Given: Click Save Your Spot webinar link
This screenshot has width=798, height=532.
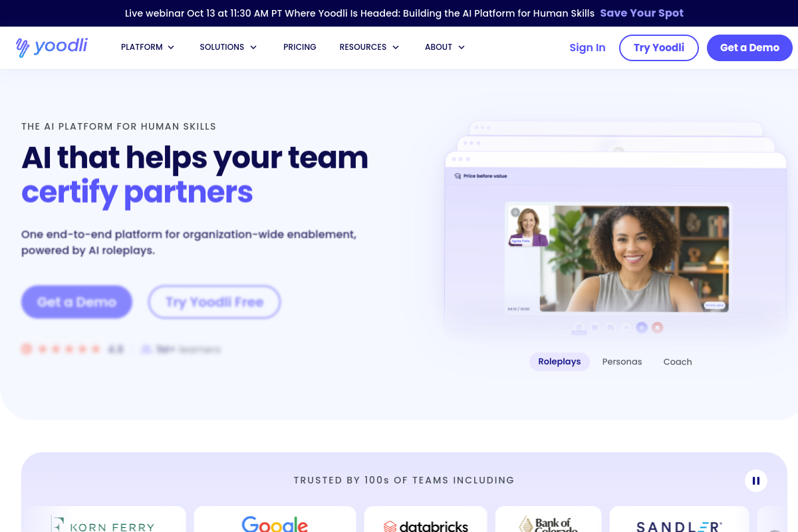Looking at the screenshot, I should [x=642, y=13].
